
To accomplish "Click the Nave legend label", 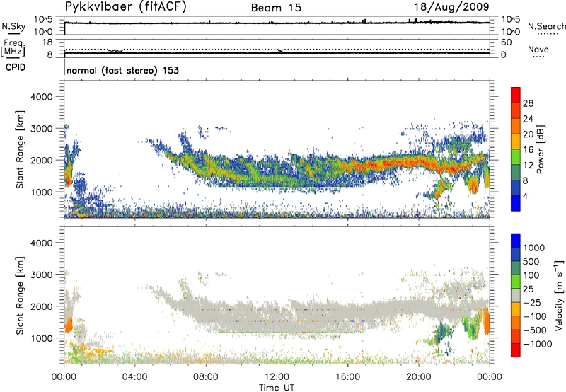I will pyautogui.click(x=538, y=49).
